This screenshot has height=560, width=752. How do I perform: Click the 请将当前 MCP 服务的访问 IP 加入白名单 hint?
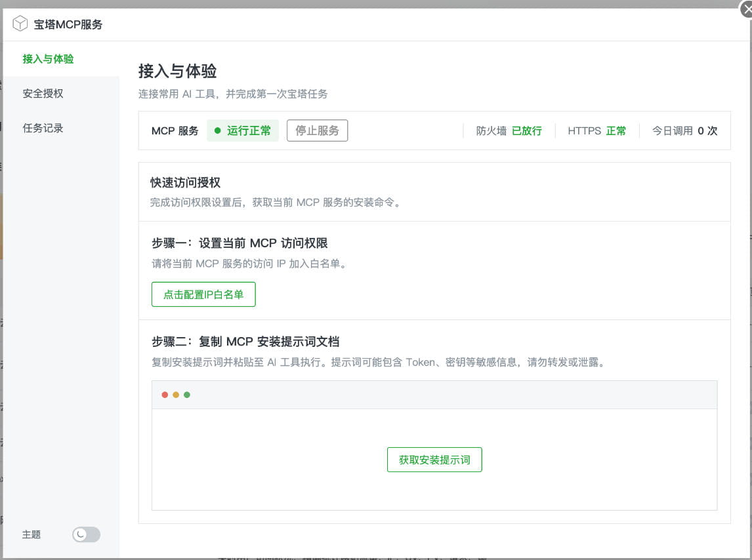(249, 264)
